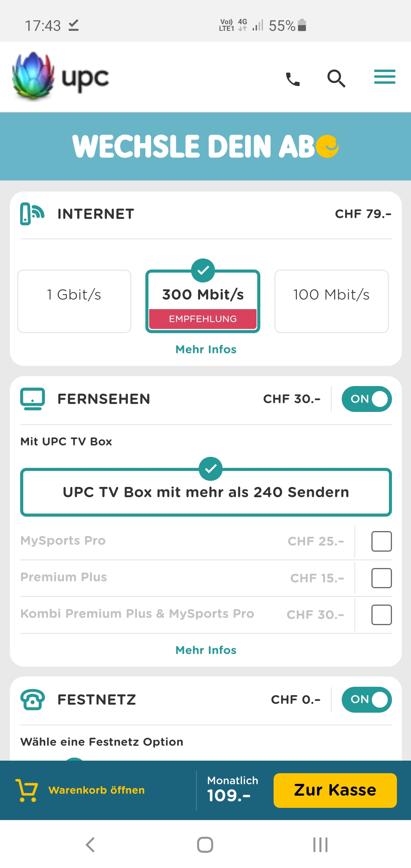Tap the UPC logo
Viewport: 411px width, 868px height.
[x=61, y=77]
